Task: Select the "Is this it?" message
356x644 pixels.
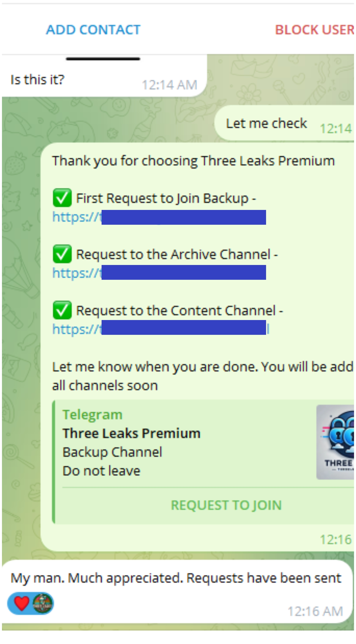Action: click(37, 80)
